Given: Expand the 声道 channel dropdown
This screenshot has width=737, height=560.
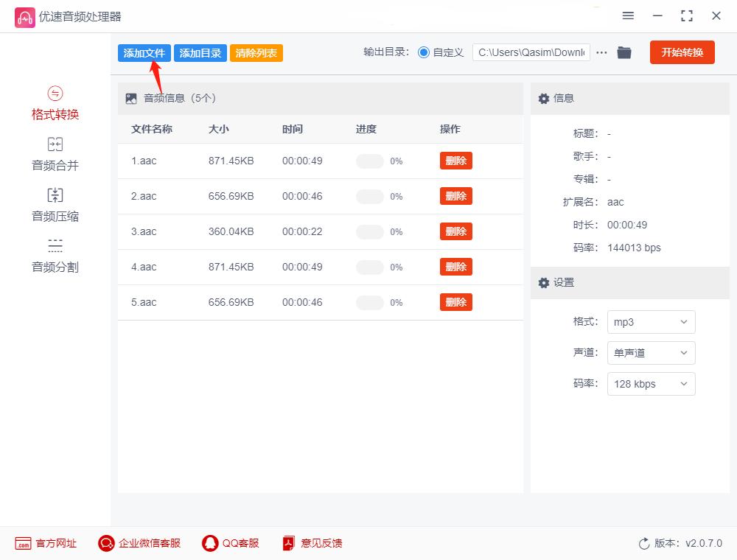Looking at the screenshot, I should tap(651, 353).
